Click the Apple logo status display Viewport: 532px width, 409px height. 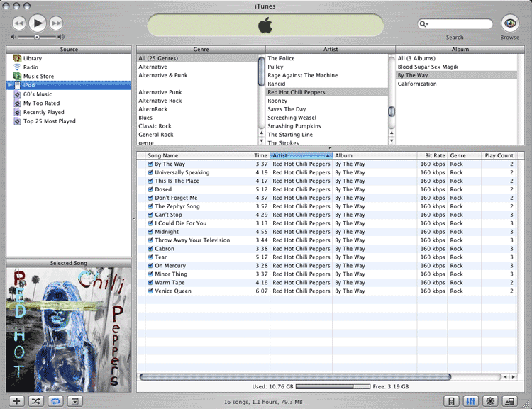click(x=265, y=26)
